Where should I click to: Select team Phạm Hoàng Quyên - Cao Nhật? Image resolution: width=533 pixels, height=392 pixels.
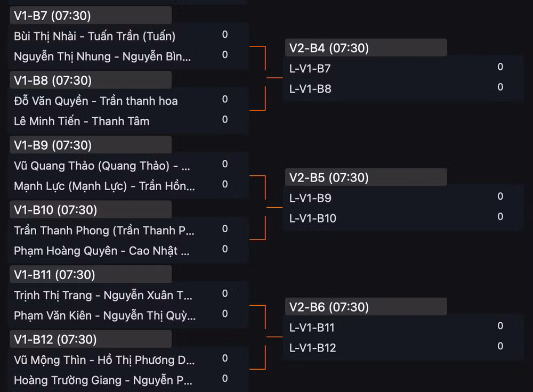(127, 251)
